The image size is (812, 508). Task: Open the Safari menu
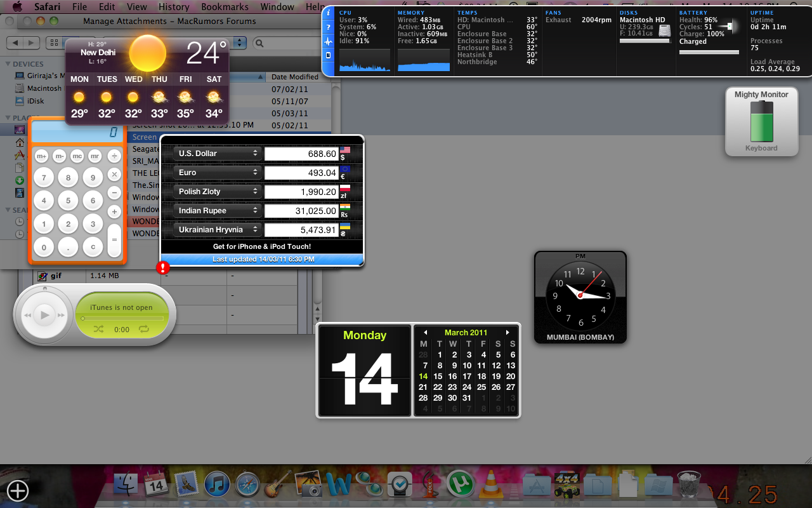[x=48, y=7]
